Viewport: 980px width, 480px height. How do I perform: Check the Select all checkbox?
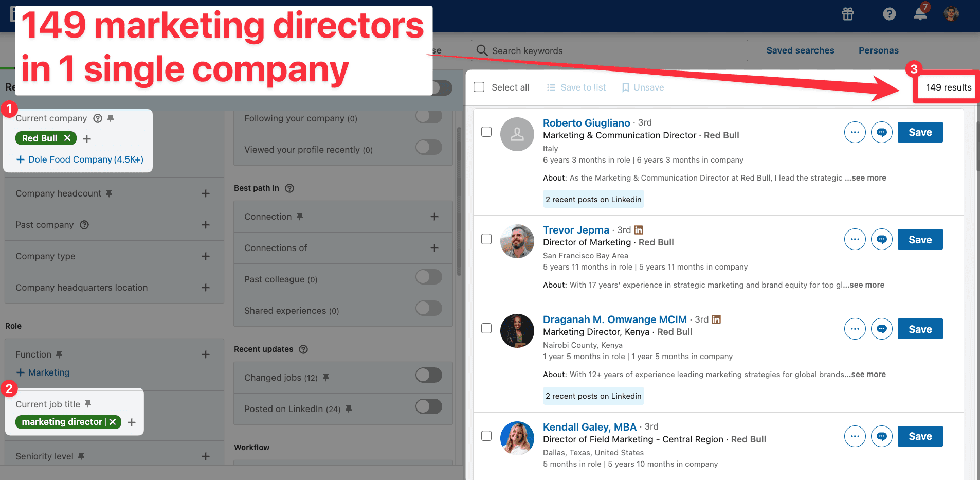point(479,87)
